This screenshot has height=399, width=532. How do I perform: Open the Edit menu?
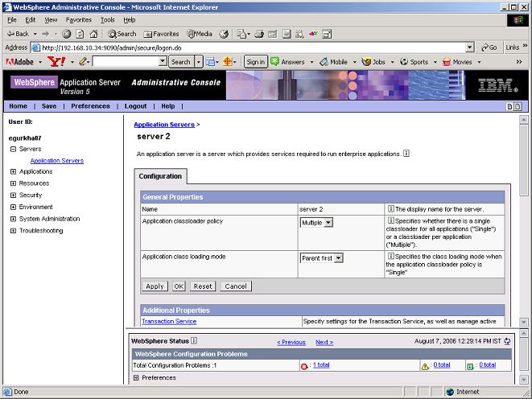[31, 20]
